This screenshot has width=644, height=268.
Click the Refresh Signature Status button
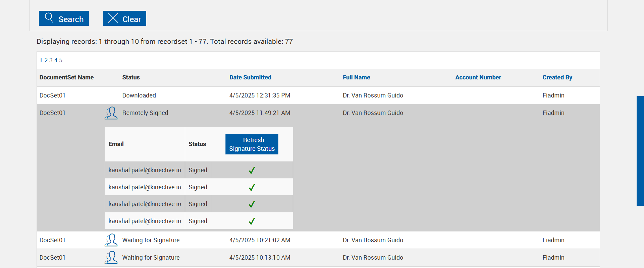pyautogui.click(x=252, y=144)
